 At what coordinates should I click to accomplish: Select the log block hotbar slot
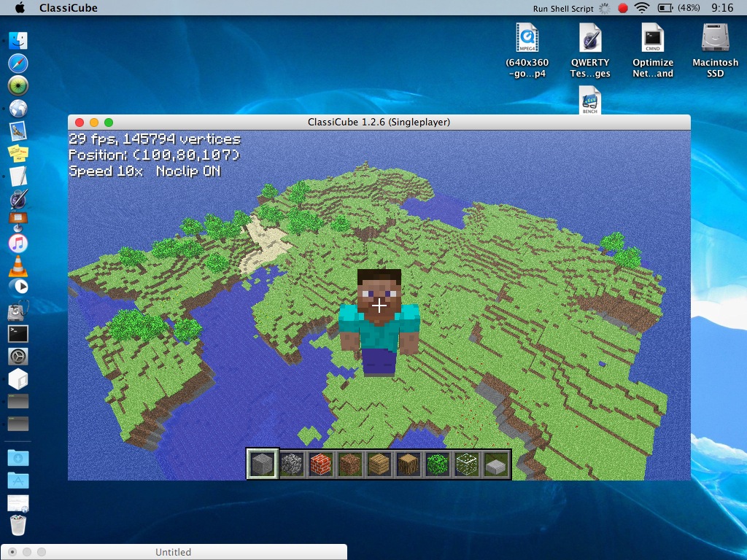click(x=409, y=464)
